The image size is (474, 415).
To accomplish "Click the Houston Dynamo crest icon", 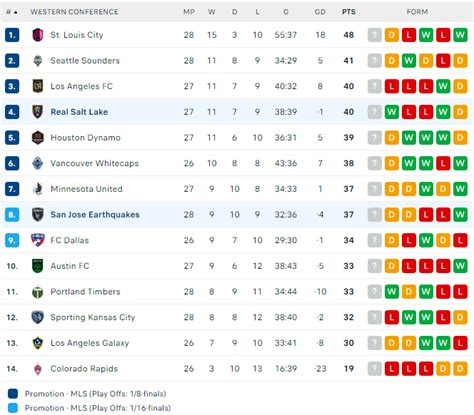I will [38, 137].
